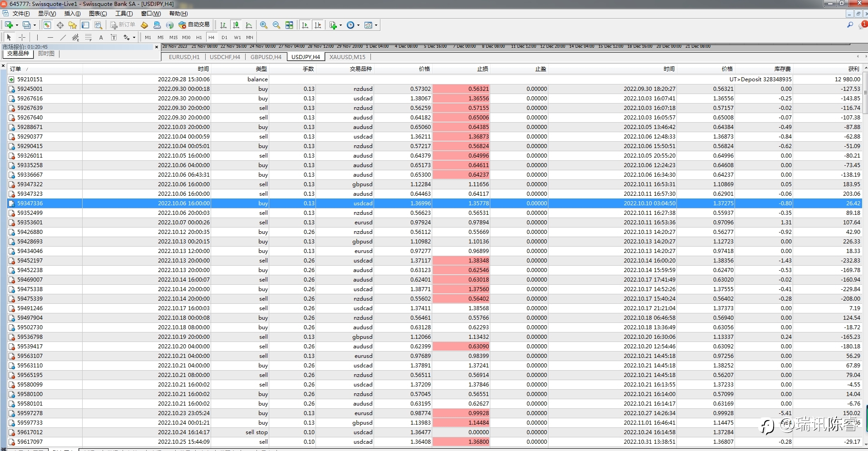Switch to the XAUUSD,M15 chart tab
The image size is (868, 451).
click(347, 57)
